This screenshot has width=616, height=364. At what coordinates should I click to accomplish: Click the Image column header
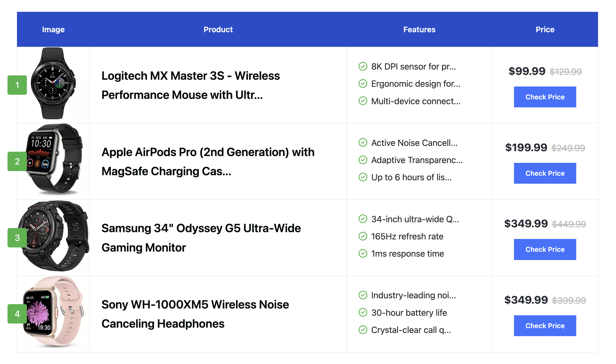[53, 29]
